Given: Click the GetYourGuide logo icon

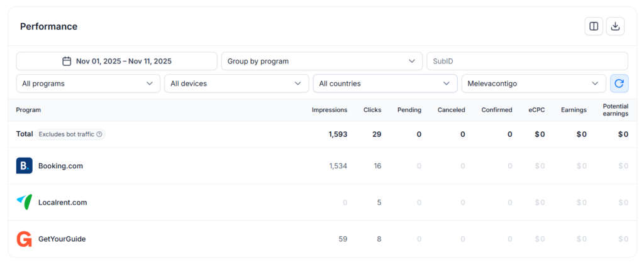Looking at the screenshot, I should 24,239.
